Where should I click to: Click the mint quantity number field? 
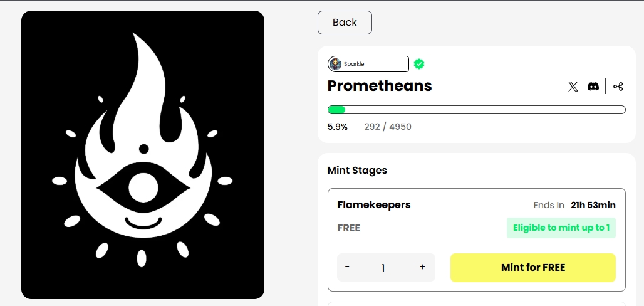tap(383, 268)
